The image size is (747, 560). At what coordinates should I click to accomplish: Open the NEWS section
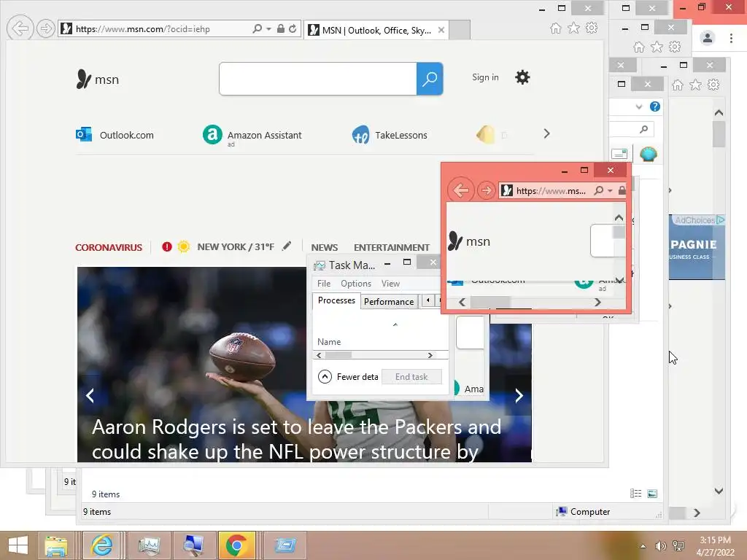(325, 248)
